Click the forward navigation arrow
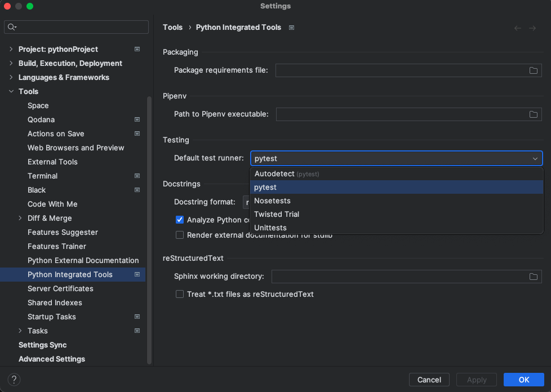 (532, 28)
